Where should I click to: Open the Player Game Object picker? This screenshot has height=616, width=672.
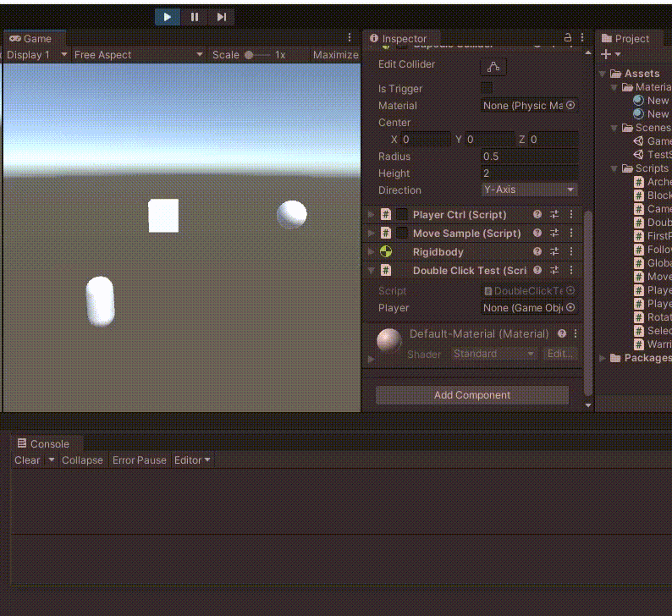570,307
